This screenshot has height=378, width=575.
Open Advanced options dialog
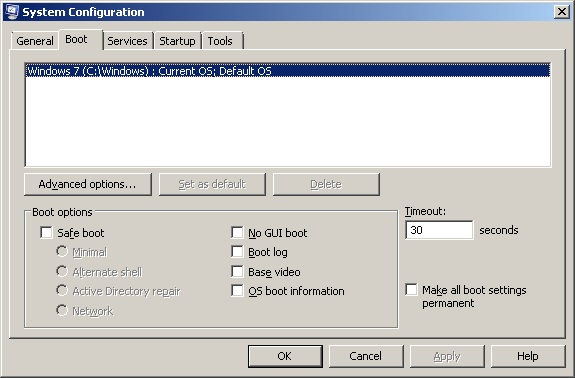pyautogui.click(x=88, y=184)
